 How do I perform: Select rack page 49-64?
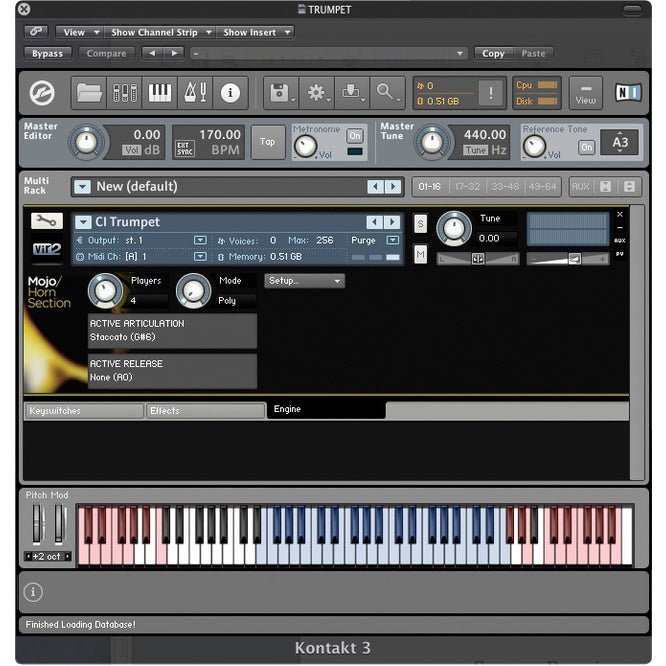pyautogui.click(x=542, y=186)
